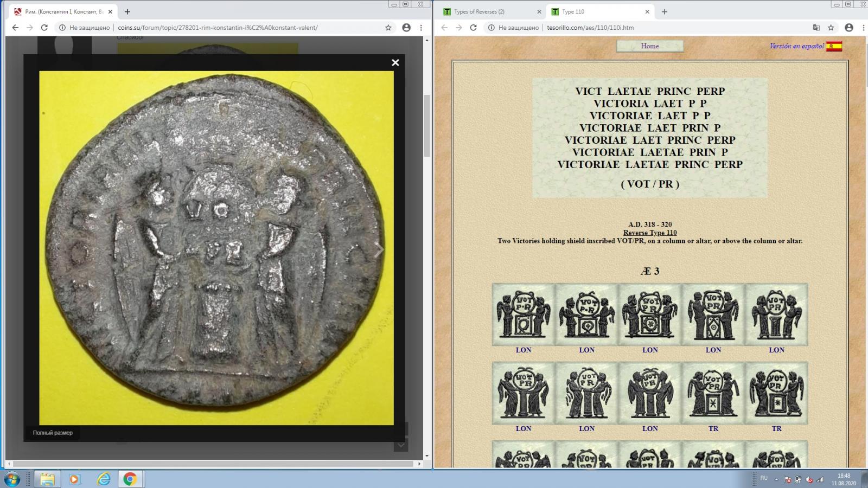868x488 pixels.
Task: Open the RU language indicator
Action: click(764, 478)
